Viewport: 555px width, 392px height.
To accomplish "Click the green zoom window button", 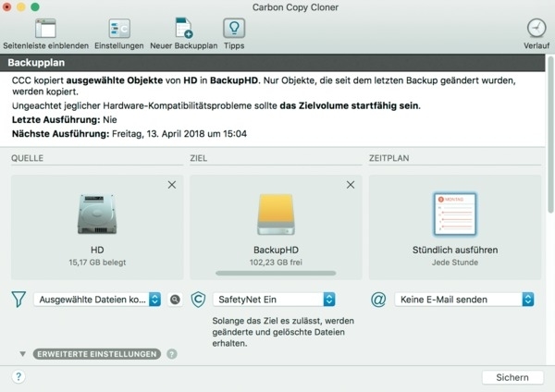I will pos(35,6).
